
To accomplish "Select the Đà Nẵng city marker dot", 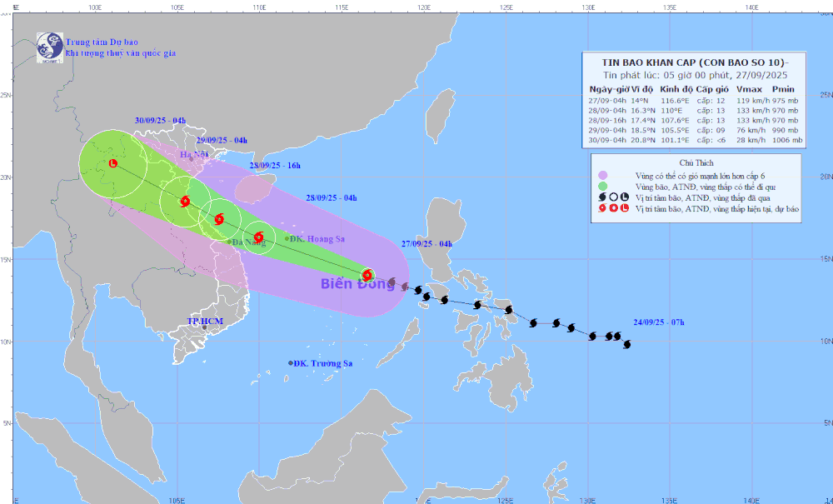I will [230, 242].
